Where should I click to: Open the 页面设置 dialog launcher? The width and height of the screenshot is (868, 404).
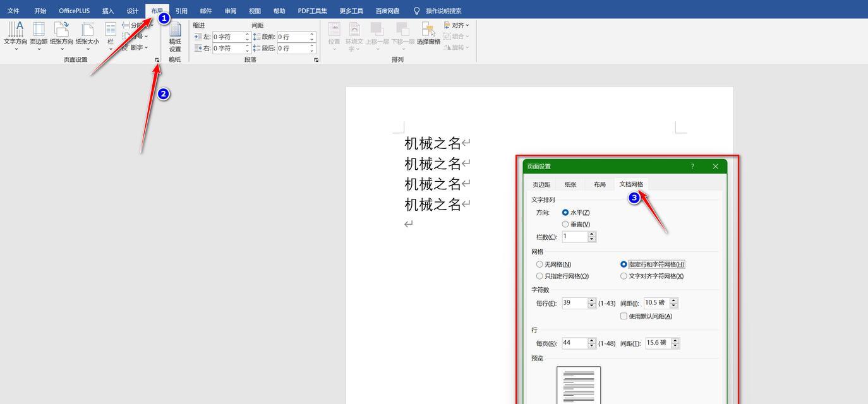(x=157, y=60)
